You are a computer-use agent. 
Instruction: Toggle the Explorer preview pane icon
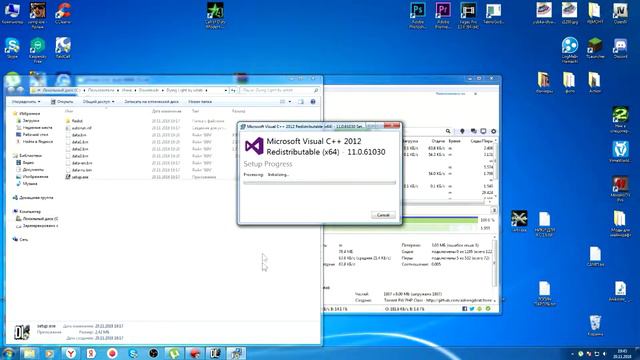coord(301,102)
